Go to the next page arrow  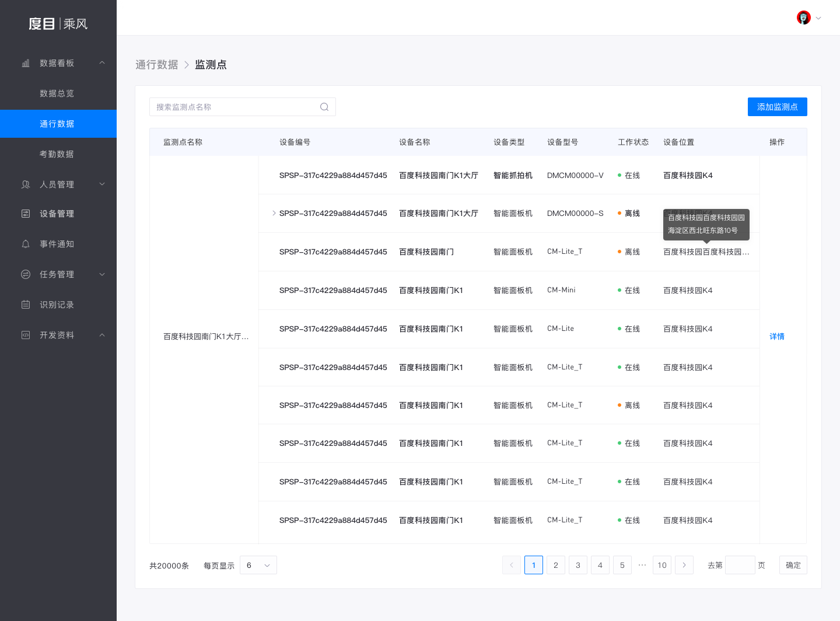684,565
